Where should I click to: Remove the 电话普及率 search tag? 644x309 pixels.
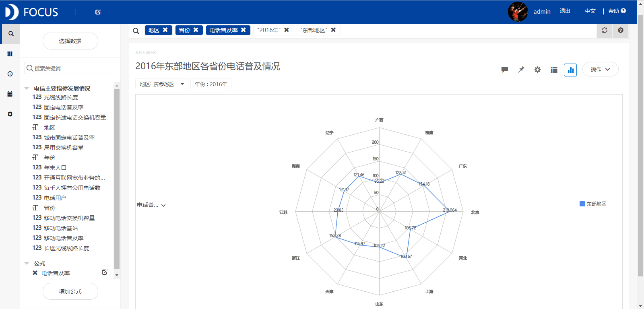(243, 30)
